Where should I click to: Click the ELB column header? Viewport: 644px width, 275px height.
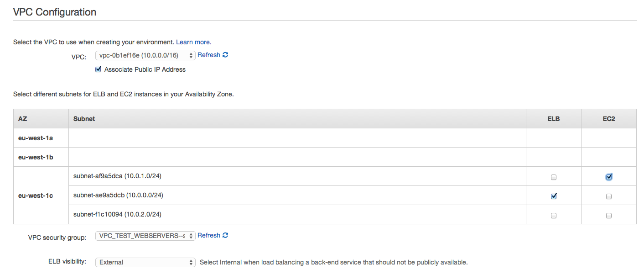554,119
